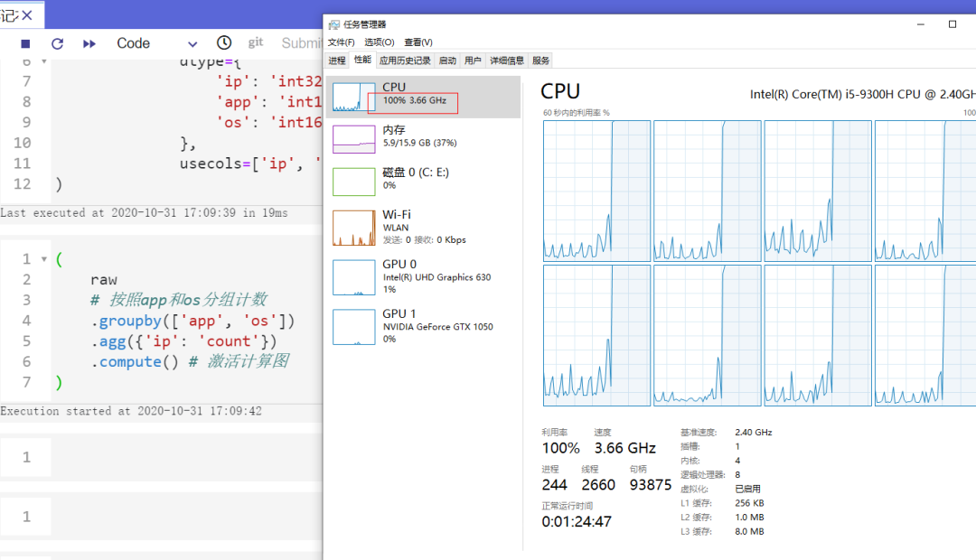Switch to the 启动 tab
Image resolution: width=976 pixels, height=560 pixels.
coord(447,61)
